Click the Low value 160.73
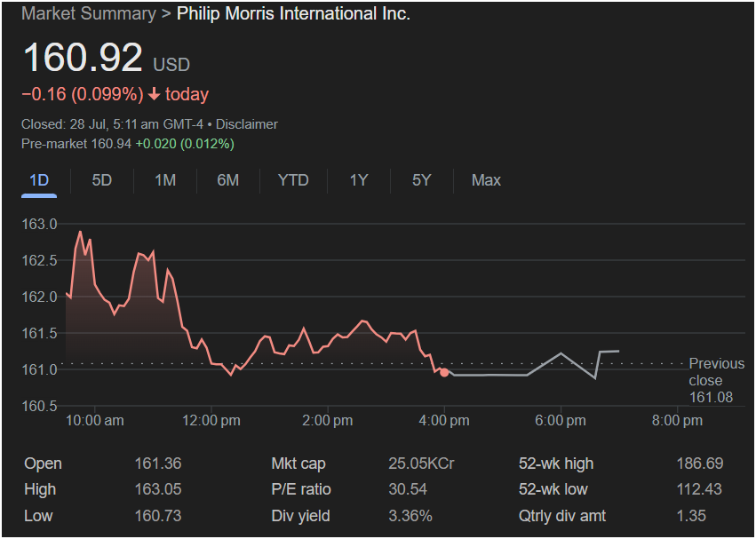This screenshot has height=539, width=756. coord(157,516)
